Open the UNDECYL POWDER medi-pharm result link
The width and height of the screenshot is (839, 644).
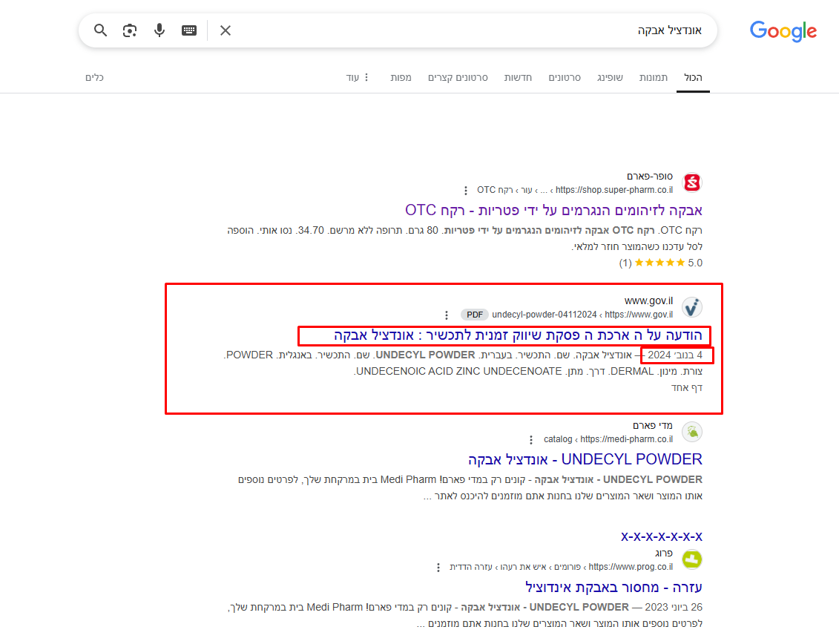coord(585,459)
